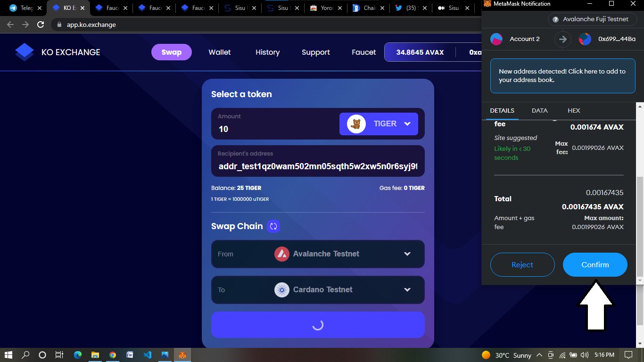Image resolution: width=644 pixels, height=362 pixels.
Task: Switch to the DATA tab in MetaMask
Action: click(x=540, y=110)
